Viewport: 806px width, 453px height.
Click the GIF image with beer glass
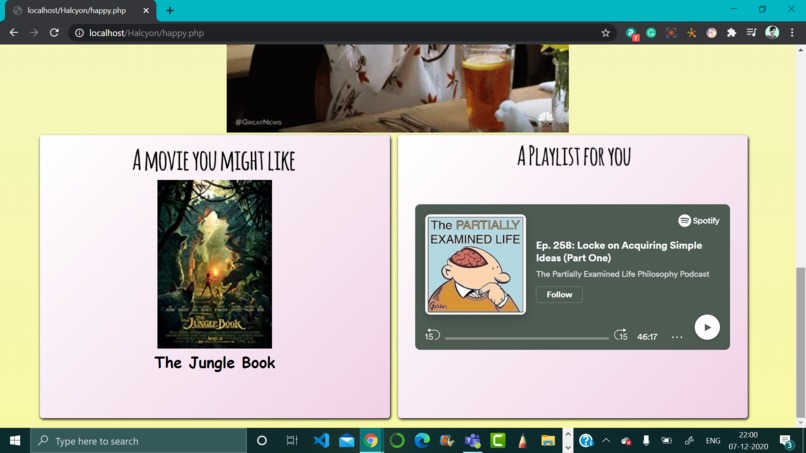397,88
